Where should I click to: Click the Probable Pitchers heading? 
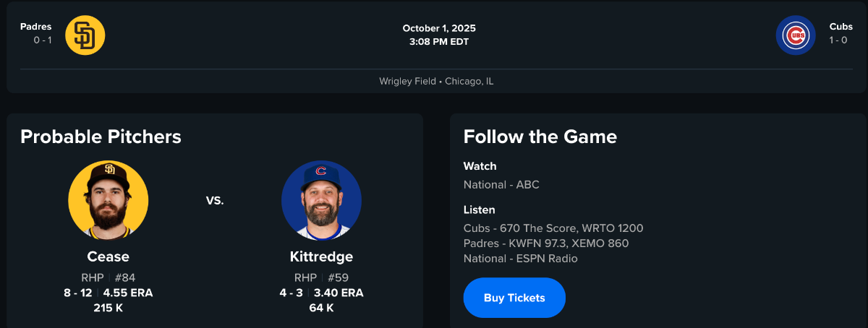pyautogui.click(x=101, y=137)
